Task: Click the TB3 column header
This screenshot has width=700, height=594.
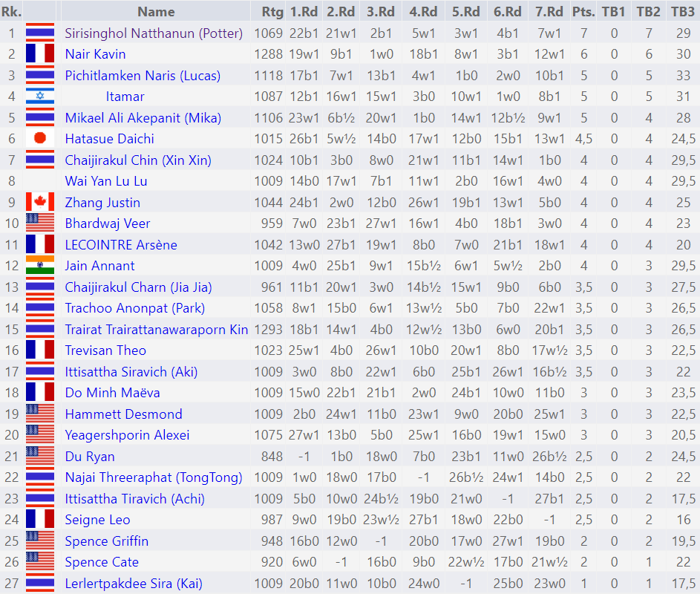Action: (x=682, y=11)
